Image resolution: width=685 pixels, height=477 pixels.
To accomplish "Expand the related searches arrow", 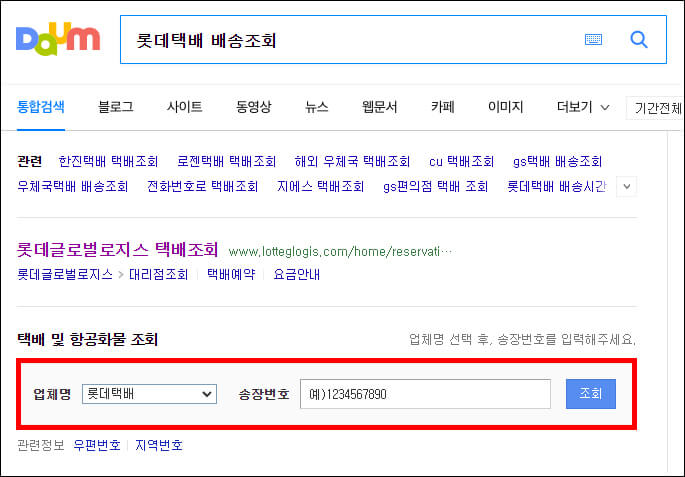I will [x=626, y=187].
